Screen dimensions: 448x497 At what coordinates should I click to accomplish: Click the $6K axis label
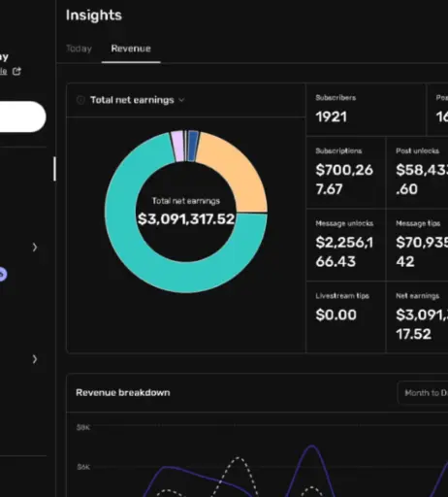coord(83,467)
